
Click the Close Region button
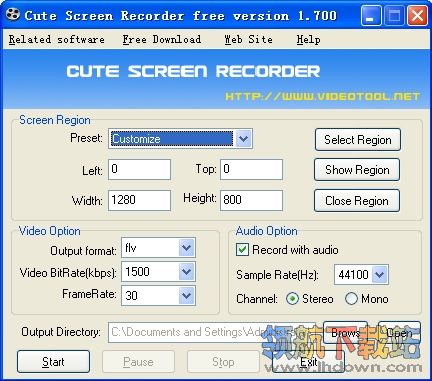click(357, 201)
